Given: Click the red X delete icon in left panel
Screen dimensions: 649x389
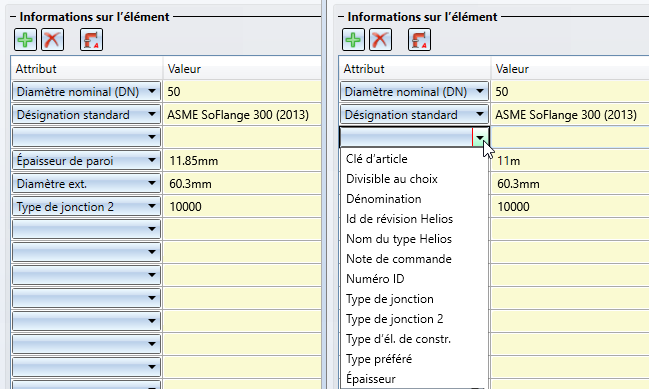Looking at the screenshot, I should point(53,40).
